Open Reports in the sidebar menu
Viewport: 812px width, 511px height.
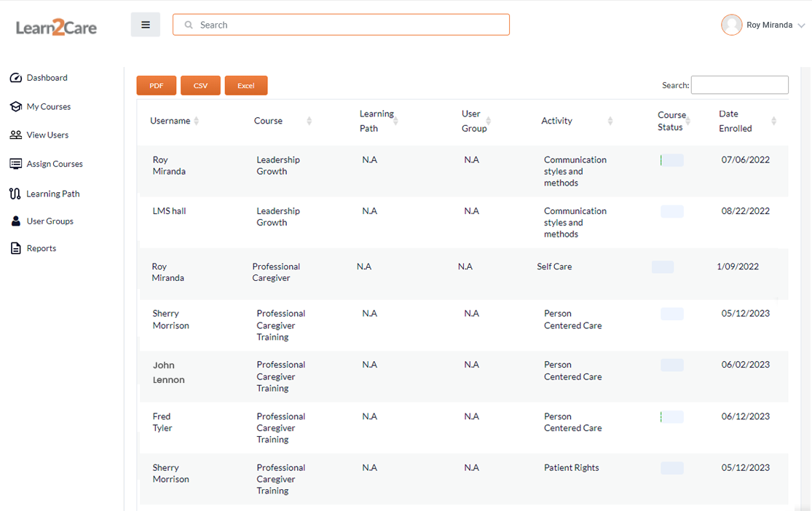click(42, 249)
